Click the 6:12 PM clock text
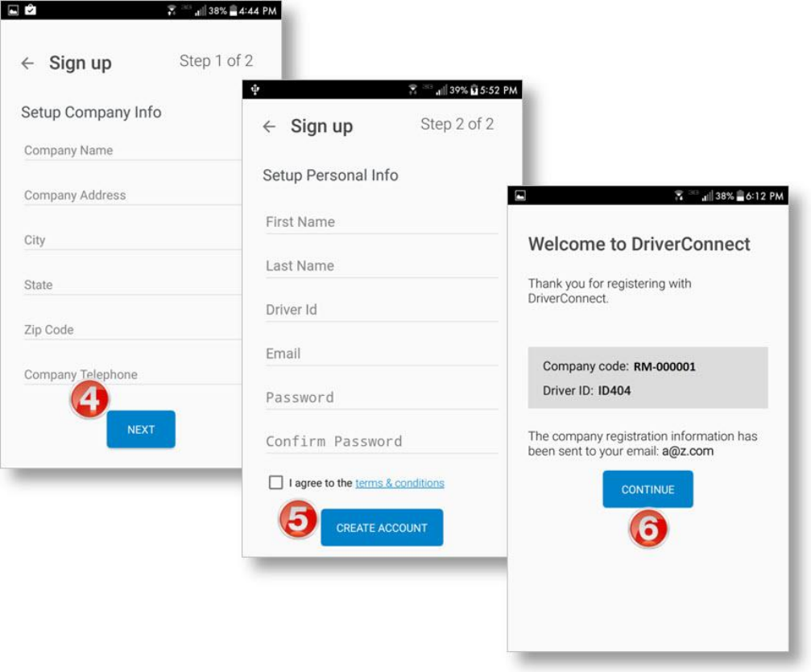Image resolution: width=811 pixels, height=672 pixels. click(764, 196)
